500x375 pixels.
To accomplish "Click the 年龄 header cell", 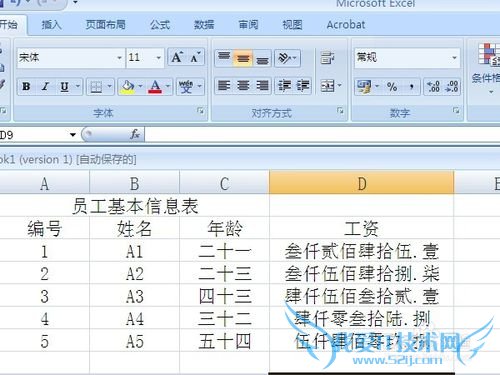I will [224, 229].
